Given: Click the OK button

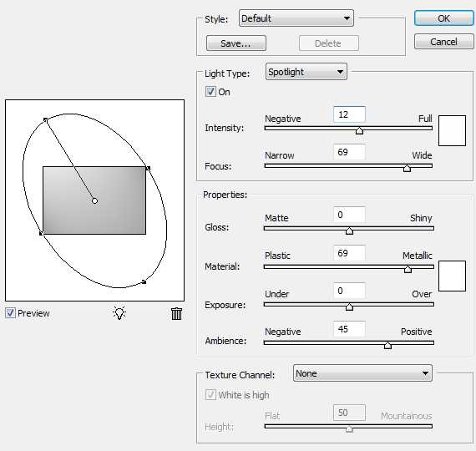Looking at the screenshot, I should 443,18.
